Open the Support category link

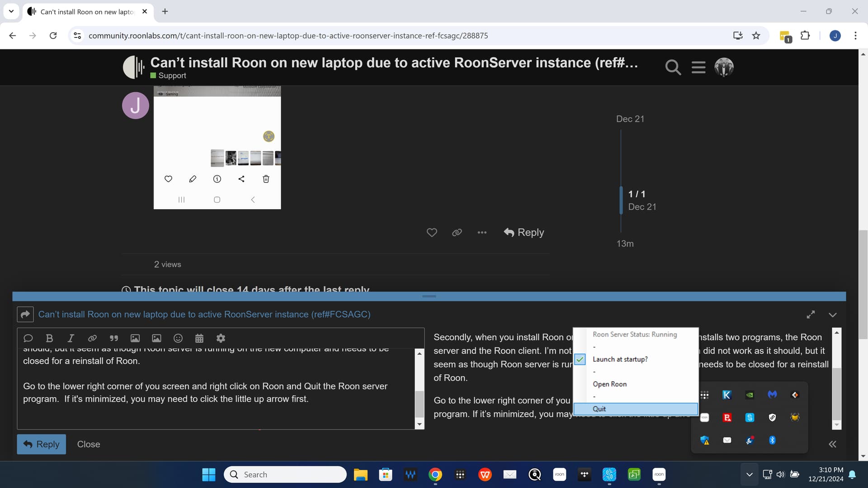(x=168, y=75)
